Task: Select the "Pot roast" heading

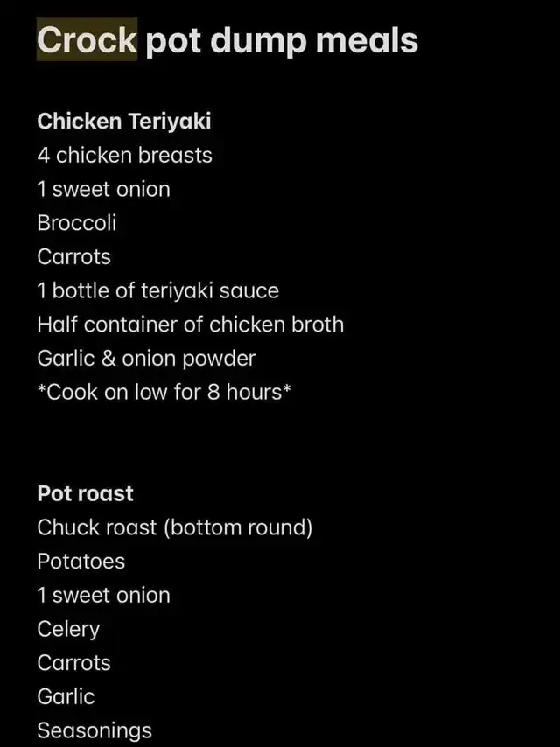Action: tap(85, 493)
